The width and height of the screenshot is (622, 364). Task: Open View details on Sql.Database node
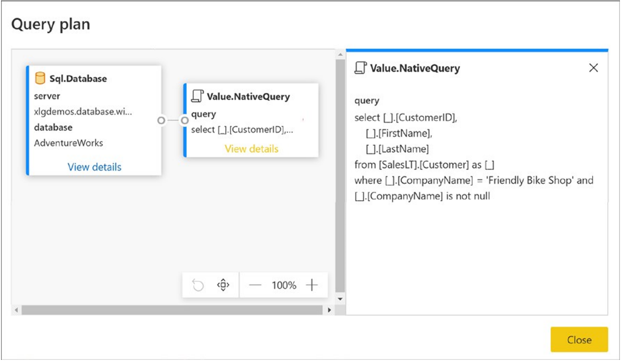95,167
